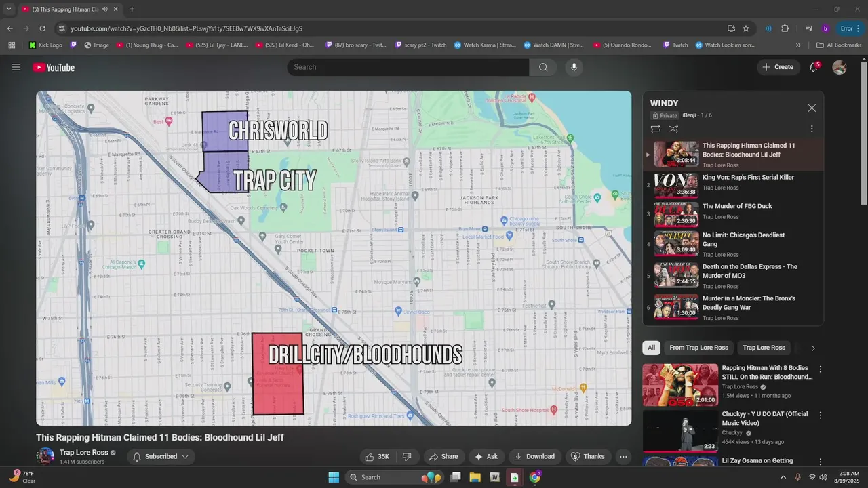This screenshot has width=868, height=488.
Task: Open Trap Lore Ross channel avatar
Action: 45,456
